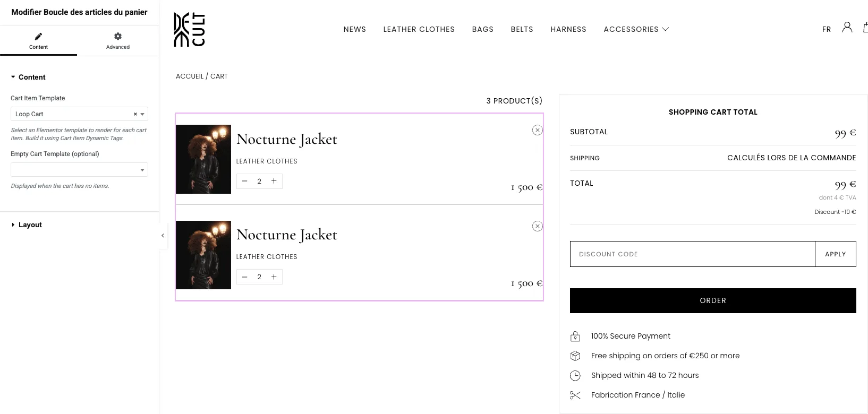Viewport: 868px width, 414px height.
Task: Collapse the editor side panel
Action: coord(163,236)
